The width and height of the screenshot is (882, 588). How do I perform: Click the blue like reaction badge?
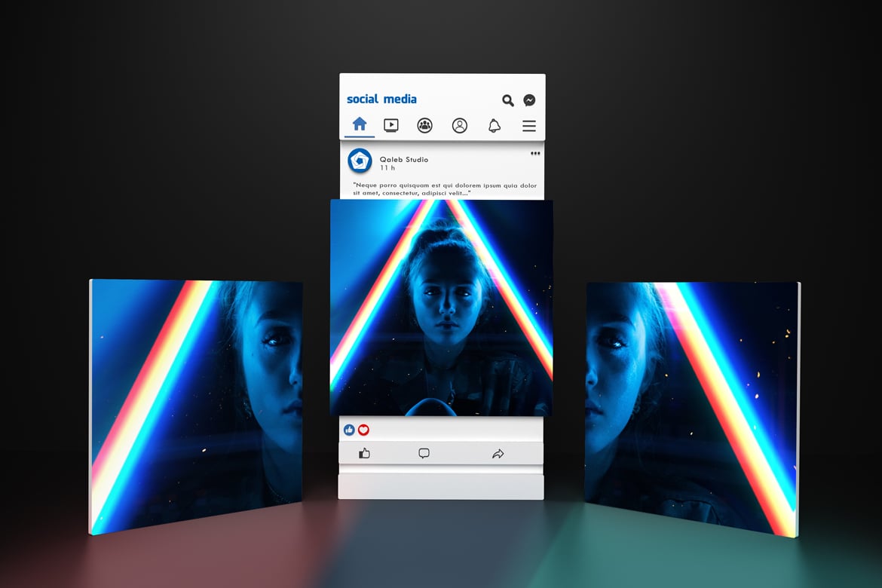(349, 430)
